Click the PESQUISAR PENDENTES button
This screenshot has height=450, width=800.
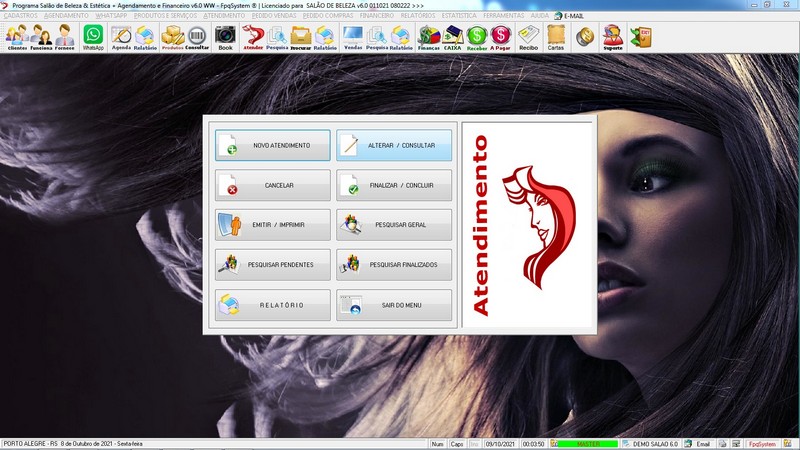pos(272,265)
